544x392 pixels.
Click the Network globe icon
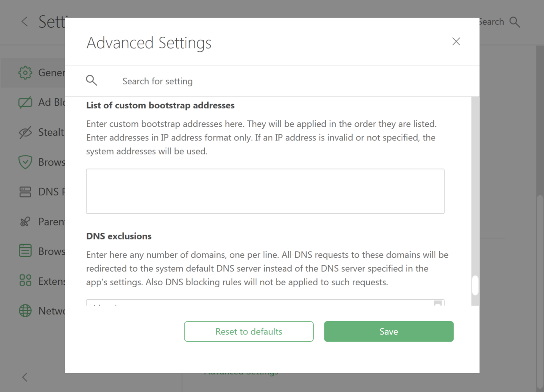(25, 311)
